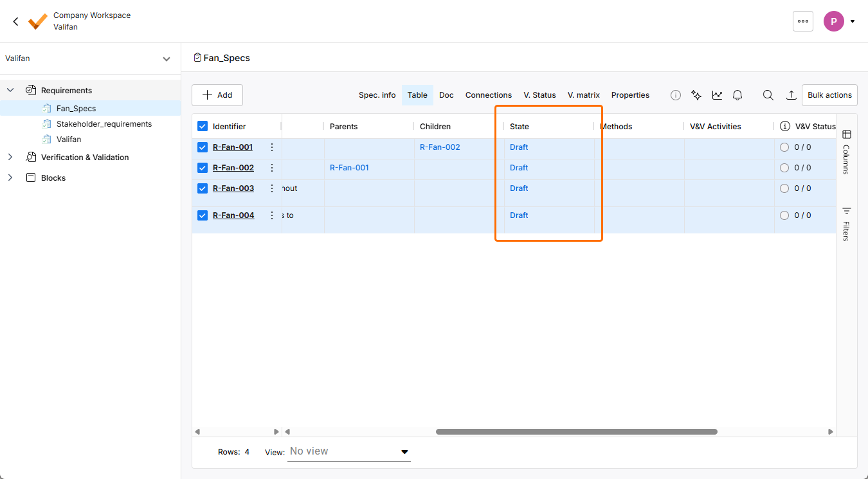Click the Add button
The width and height of the screenshot is (868, 479).
click(217, 95)
